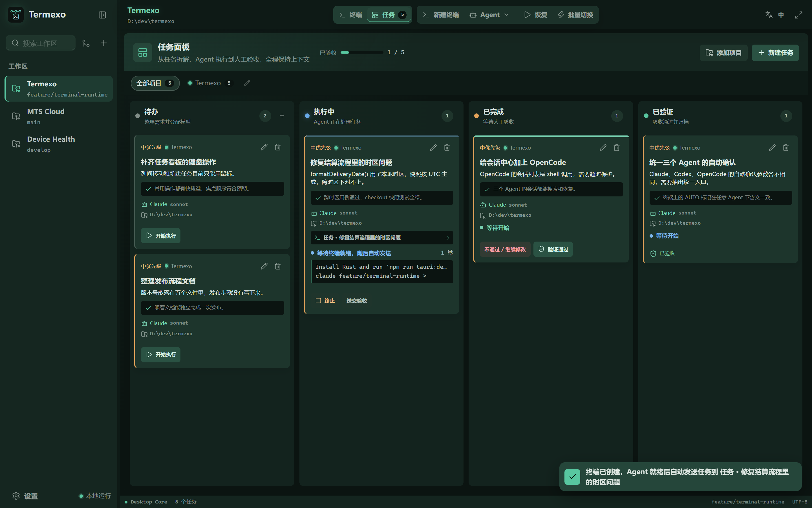The image size is (812, 508).
Task: Start executing 补齐任务看板的键盘操作
Action: coord(161,236)
